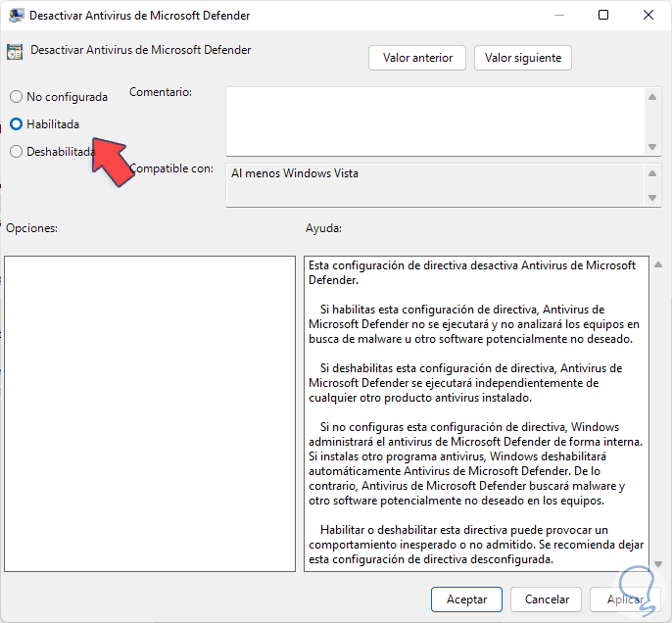The height and width of the screenshot is (623, 672).
Task: Click the Ayuda panel scroll up arrow
Action: (658, 265)
